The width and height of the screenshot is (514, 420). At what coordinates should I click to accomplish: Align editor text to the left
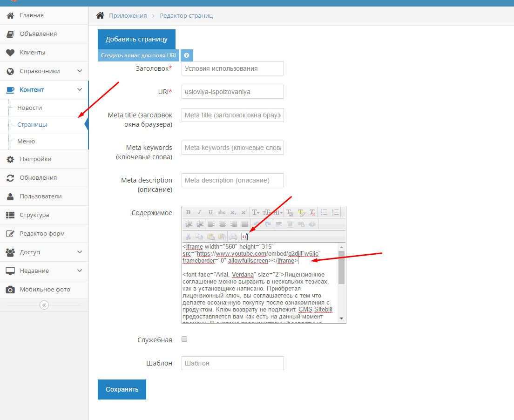(x=211, y=224)
